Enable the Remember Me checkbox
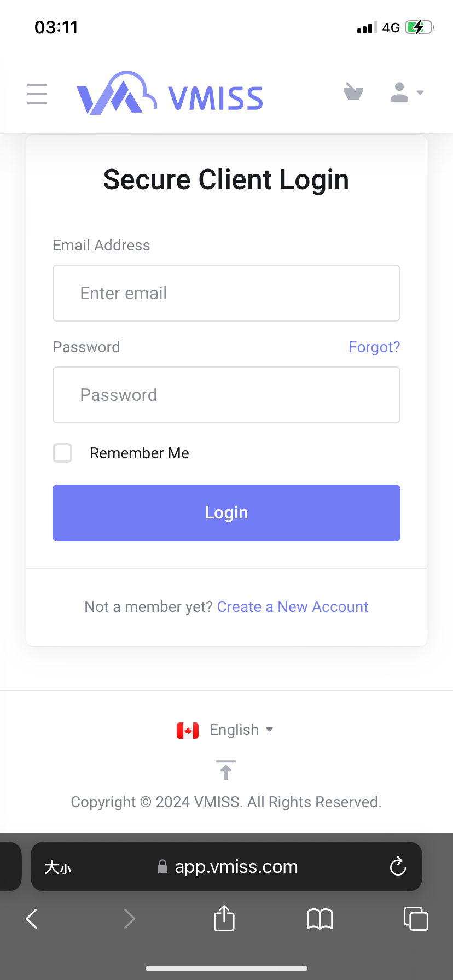This screenshot has height=980, width=453. (62, 453)
